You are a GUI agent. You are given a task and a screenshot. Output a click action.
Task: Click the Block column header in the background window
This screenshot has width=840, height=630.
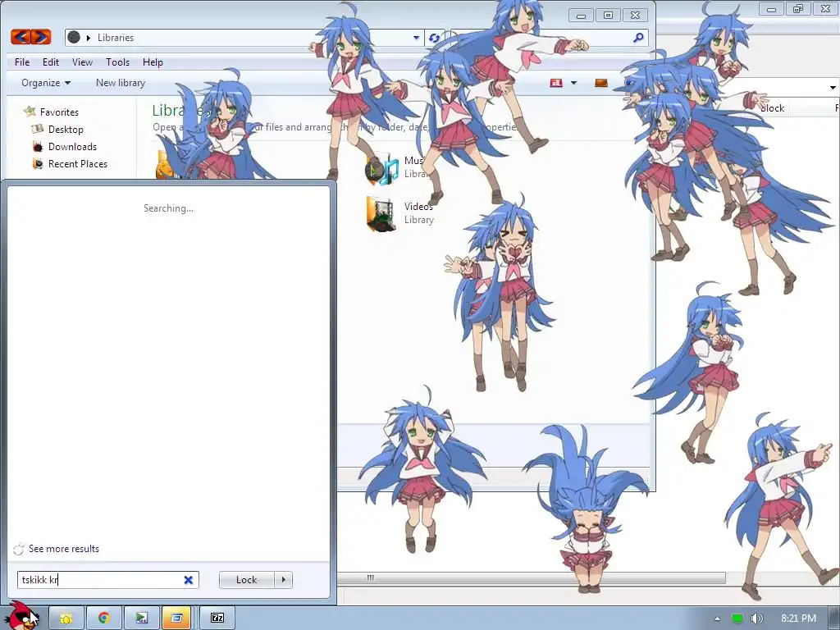pyautogui.click(x=772, y=107)
